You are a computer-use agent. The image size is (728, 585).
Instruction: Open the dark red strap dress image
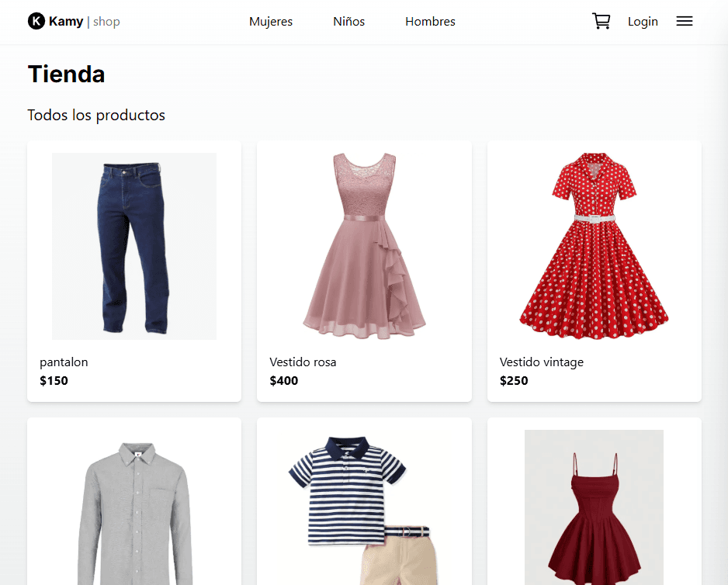pos(594,507)
